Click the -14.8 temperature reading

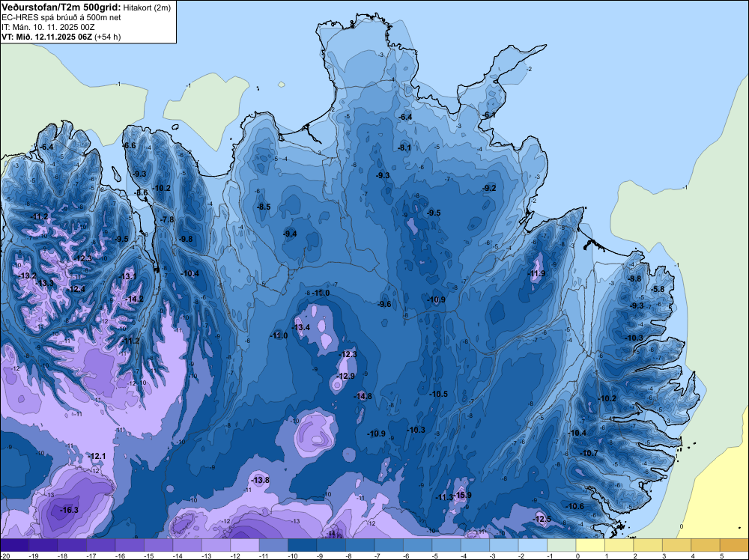coord(363,396)
